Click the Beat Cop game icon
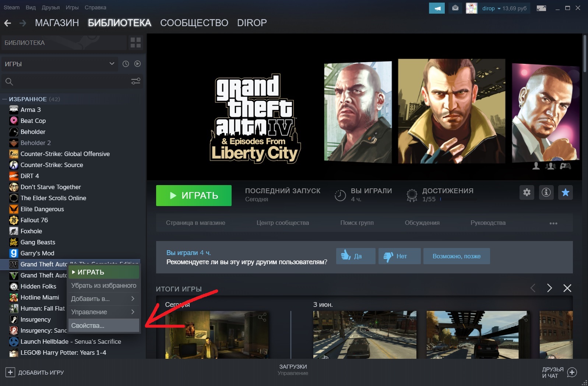Image resolution: width=588 pixels, height=386 pixels. coord(14,121)
